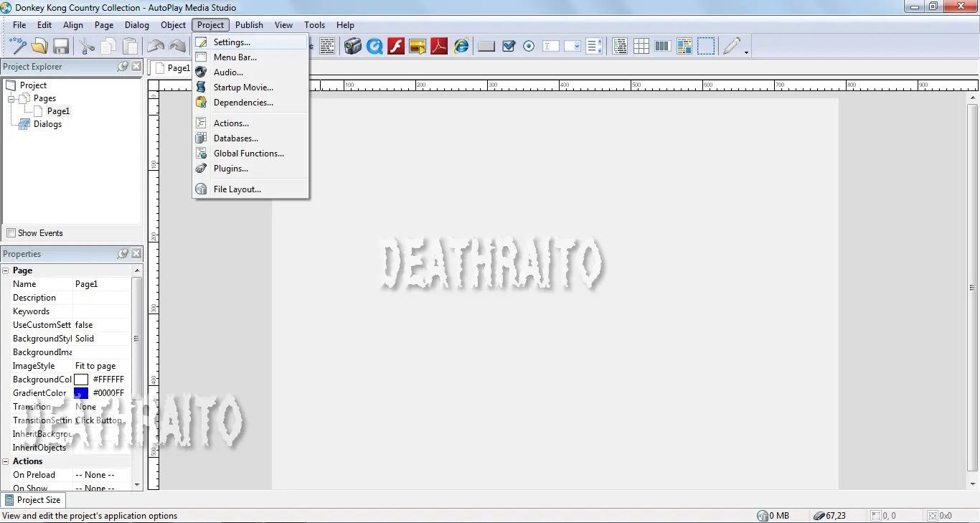Insert a listbox object from toolbar

click(x=594, y=47)
